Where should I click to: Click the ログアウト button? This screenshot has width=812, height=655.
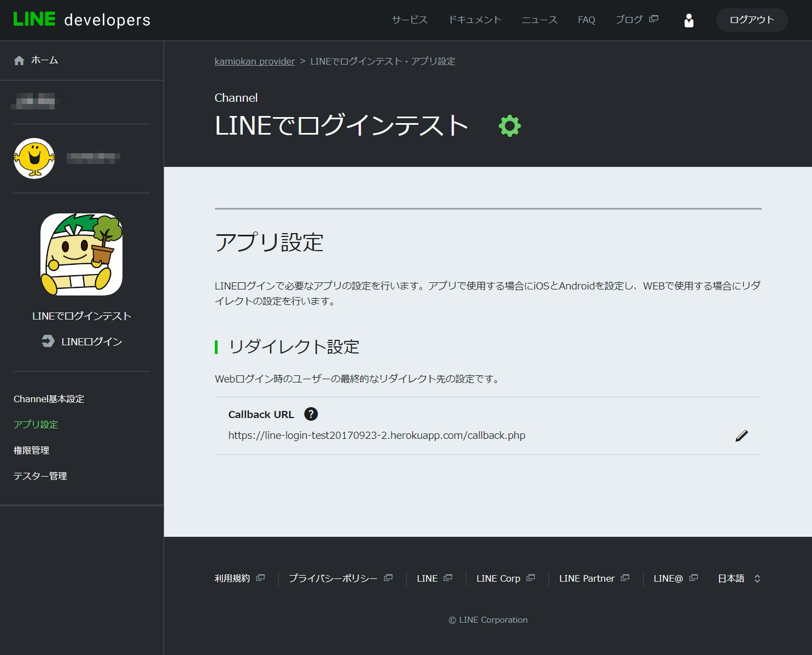752,20
